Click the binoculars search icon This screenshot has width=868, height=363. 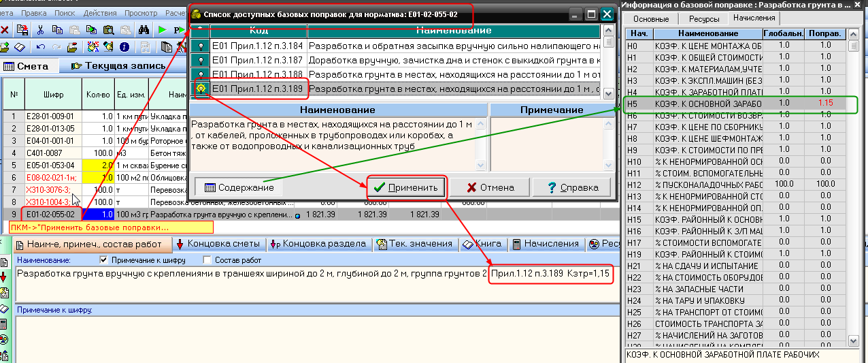point(144,30)
